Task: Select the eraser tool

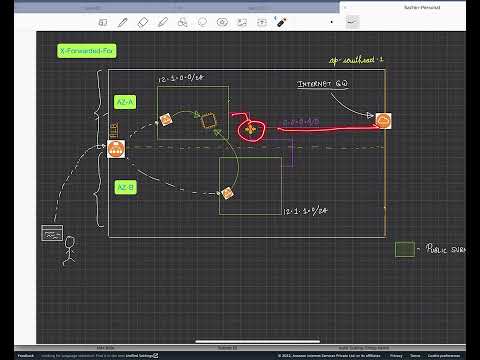Action: pyautogui.click(x=143, y=23)
